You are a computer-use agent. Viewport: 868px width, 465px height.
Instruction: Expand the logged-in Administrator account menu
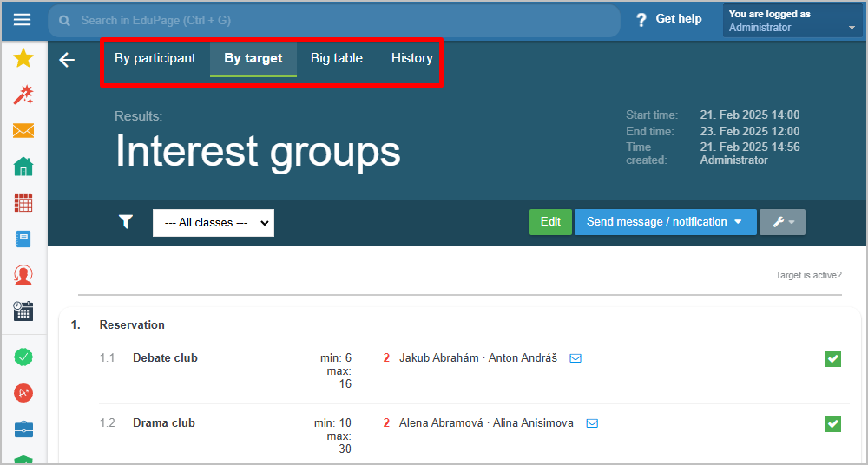tap(792, 21)
